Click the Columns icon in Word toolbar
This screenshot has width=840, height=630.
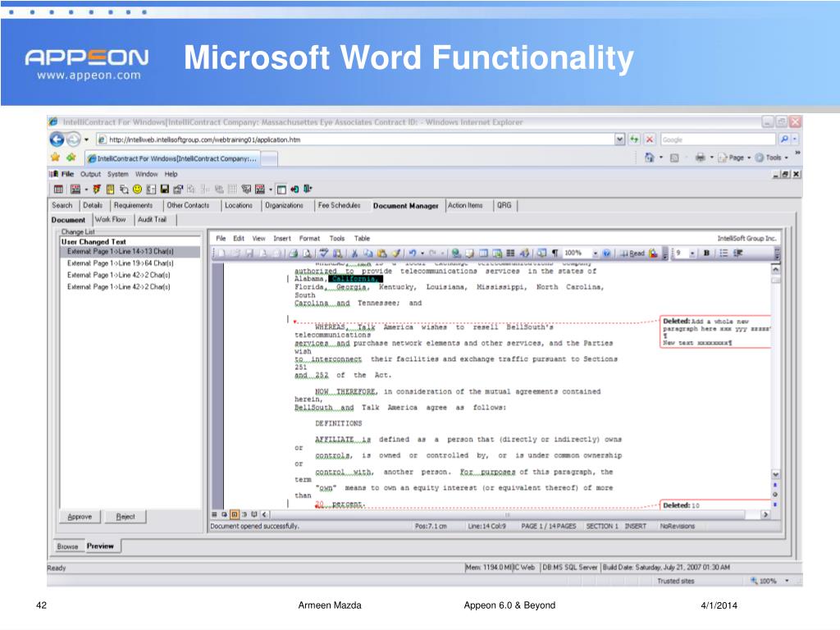click(510, 253)
